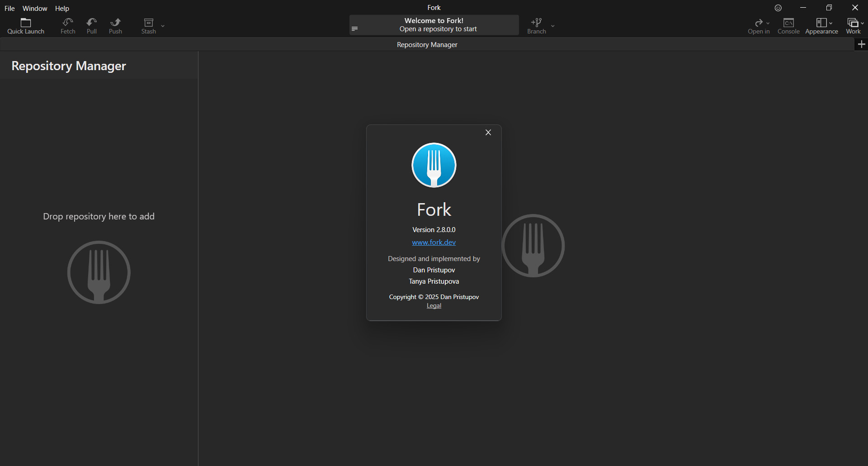Click 'Copyright © 2025 Dan Pristupov' text

coord(434,297)
